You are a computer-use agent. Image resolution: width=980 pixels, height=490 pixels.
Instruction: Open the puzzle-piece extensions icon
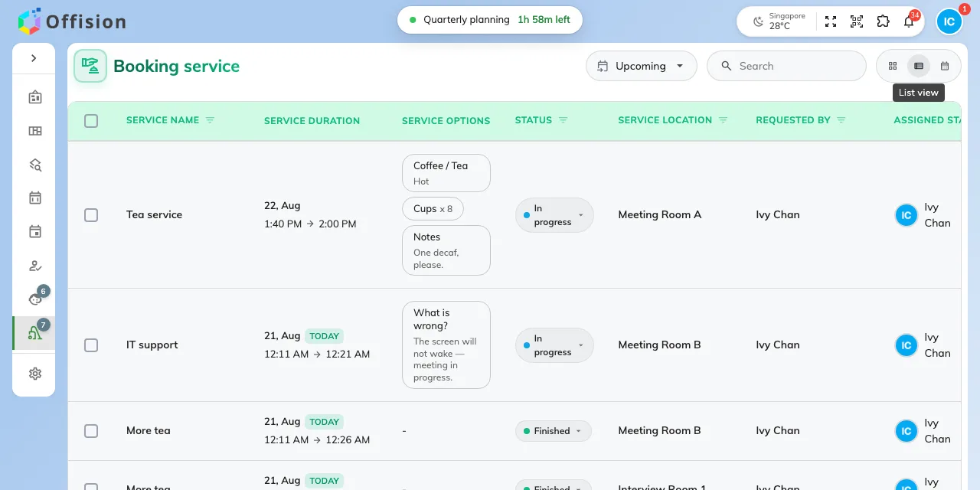(883, 21)
